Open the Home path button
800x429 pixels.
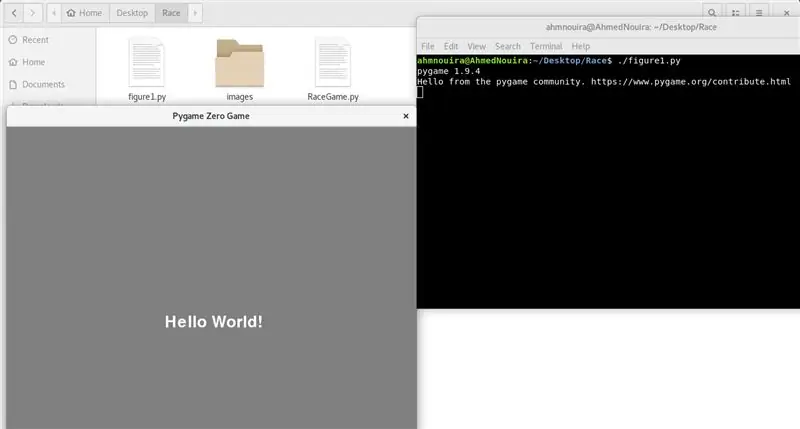[x=84, y=13]
